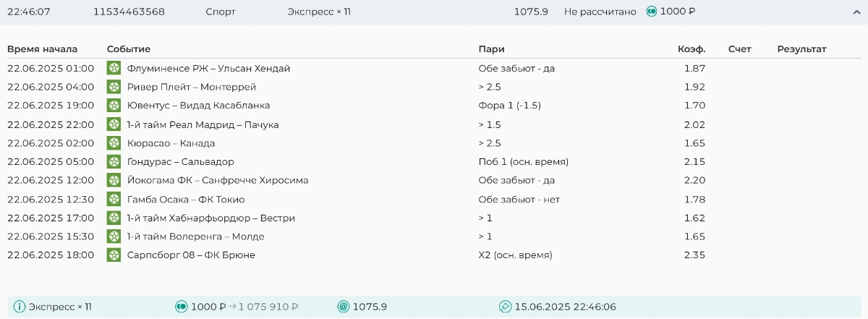Click the soccer icon beside Гамба Осака – ФК Токио
This screenshot has width=868, height=319.
114,200
